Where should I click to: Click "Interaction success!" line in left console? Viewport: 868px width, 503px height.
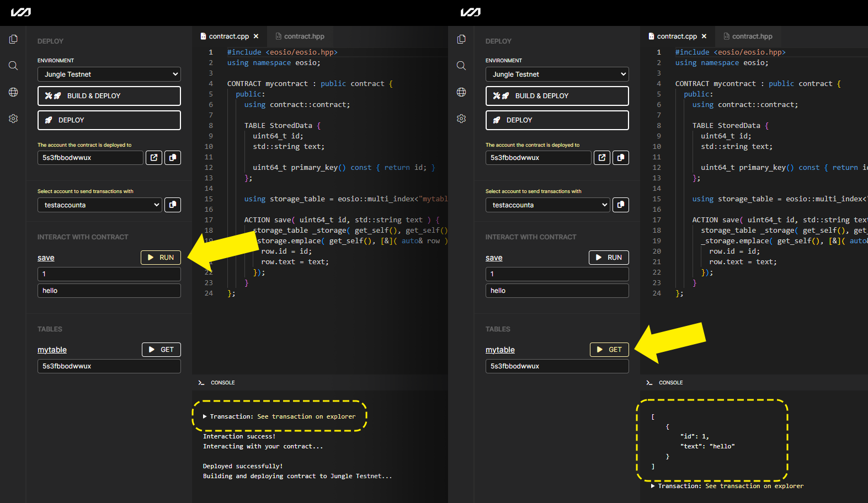239,436
